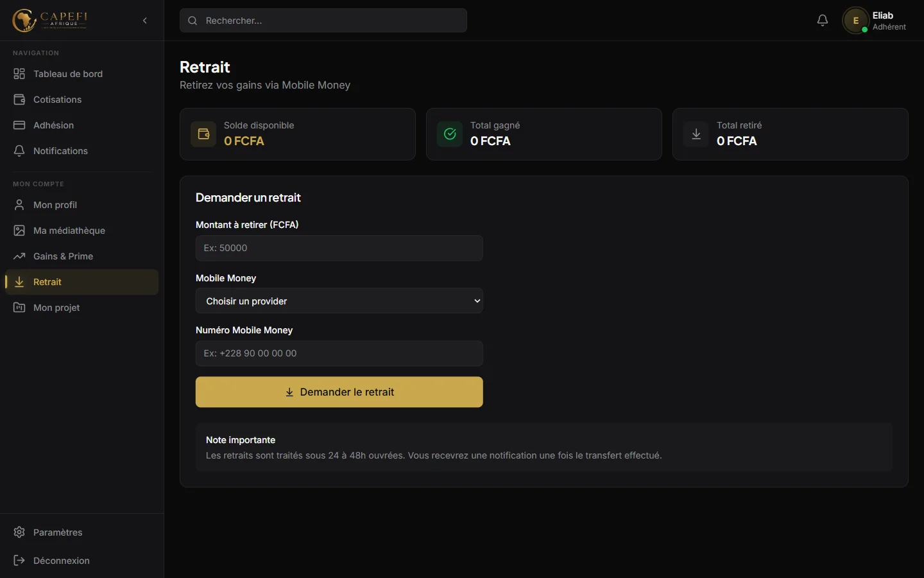924x578 pixels.
Task: Click the Numéro Mobile Money input field
Action: (x=339, y=353)
